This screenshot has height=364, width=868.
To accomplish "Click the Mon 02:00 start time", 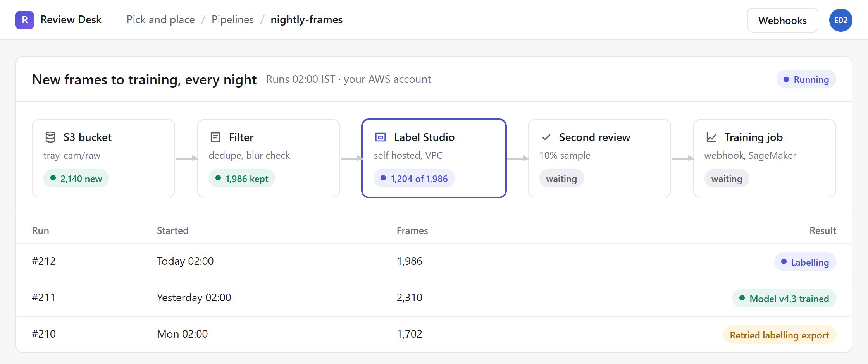I will [x=182, y=334].
